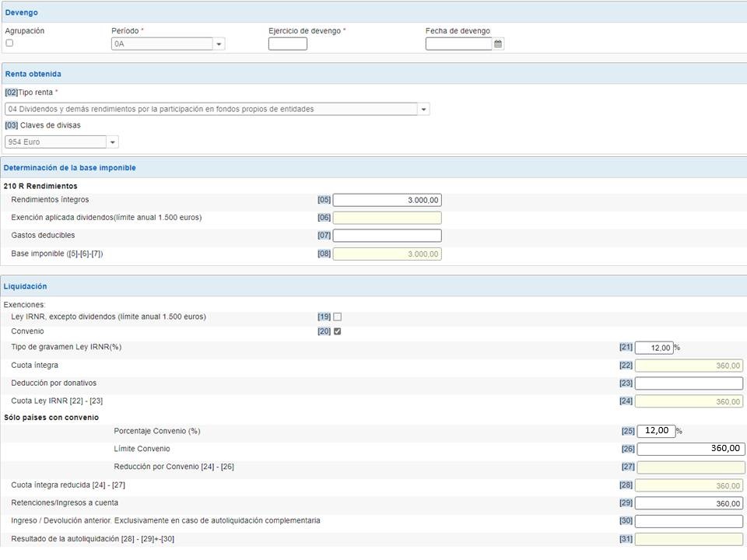
Task: Uncheck the Convenio checkbox [20]
Action: [337, 331]
